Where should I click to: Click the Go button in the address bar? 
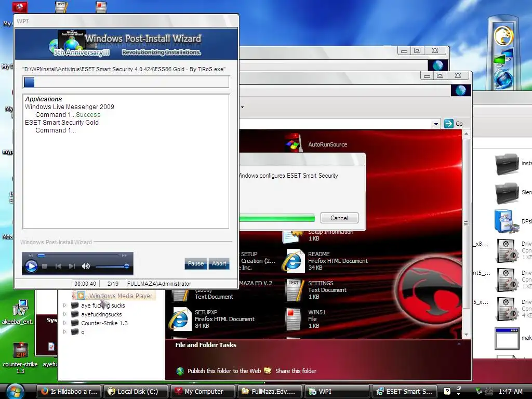[x=453, y=124]
